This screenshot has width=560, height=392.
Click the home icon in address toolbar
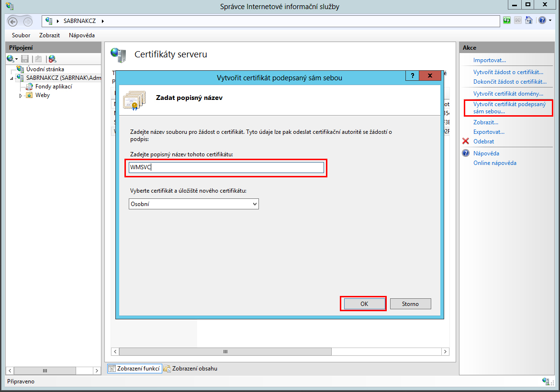529,20
